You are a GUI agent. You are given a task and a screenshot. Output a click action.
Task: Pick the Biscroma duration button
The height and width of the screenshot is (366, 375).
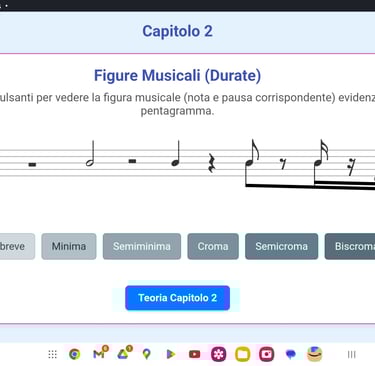click(x=350, y=246)
